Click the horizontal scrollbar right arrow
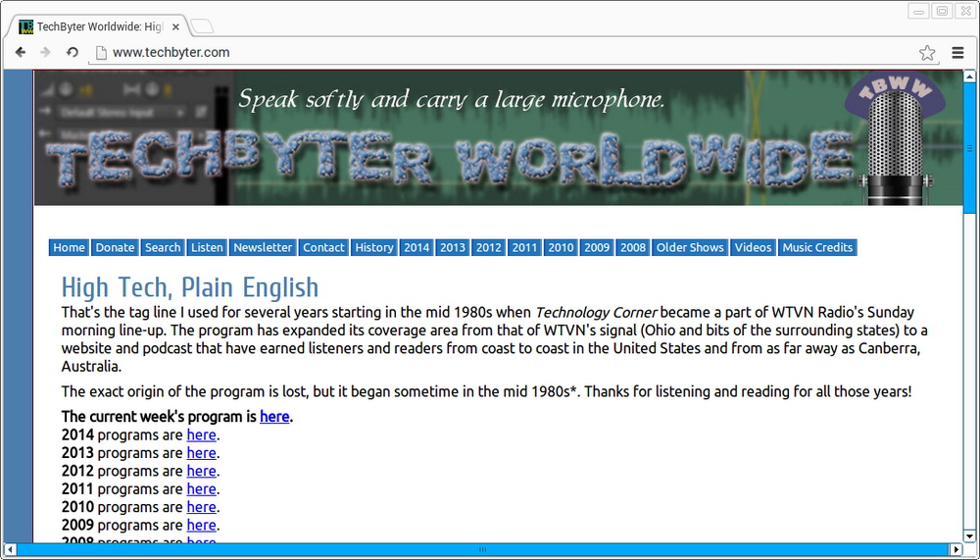The image size is (980, 560). point(956,549)
